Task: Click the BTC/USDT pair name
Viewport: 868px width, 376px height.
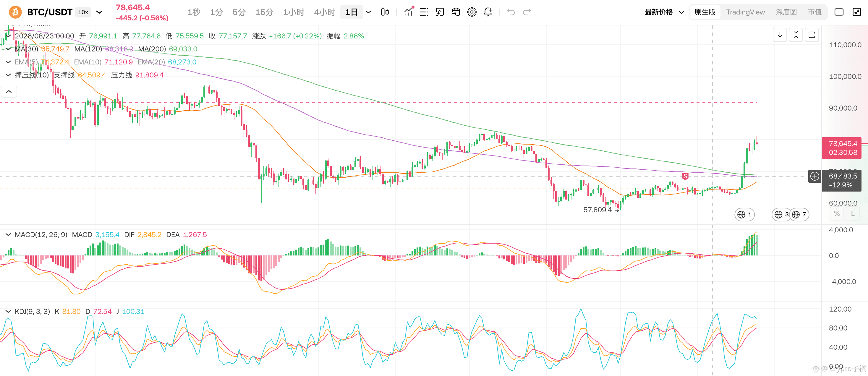Action: point(50,12)
